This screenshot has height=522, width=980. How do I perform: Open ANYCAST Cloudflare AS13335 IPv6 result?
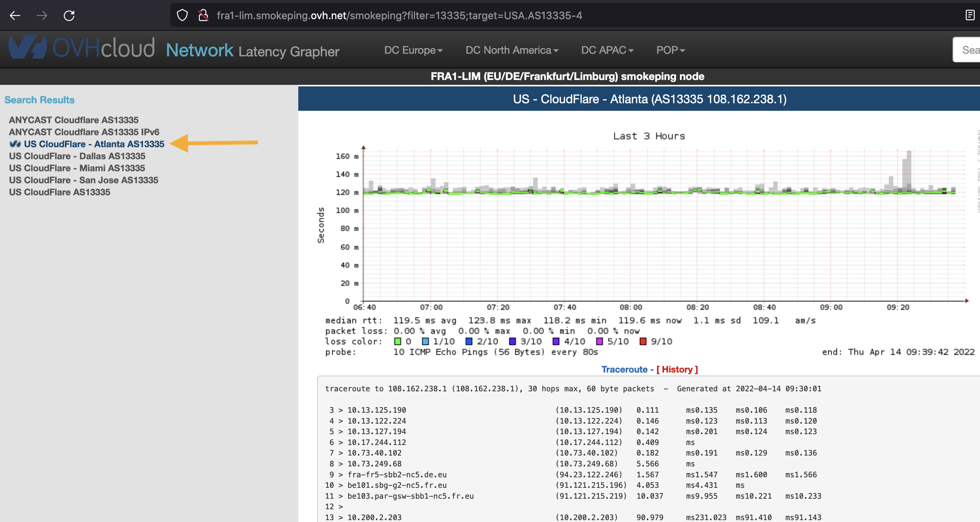[x=84, y=132]
